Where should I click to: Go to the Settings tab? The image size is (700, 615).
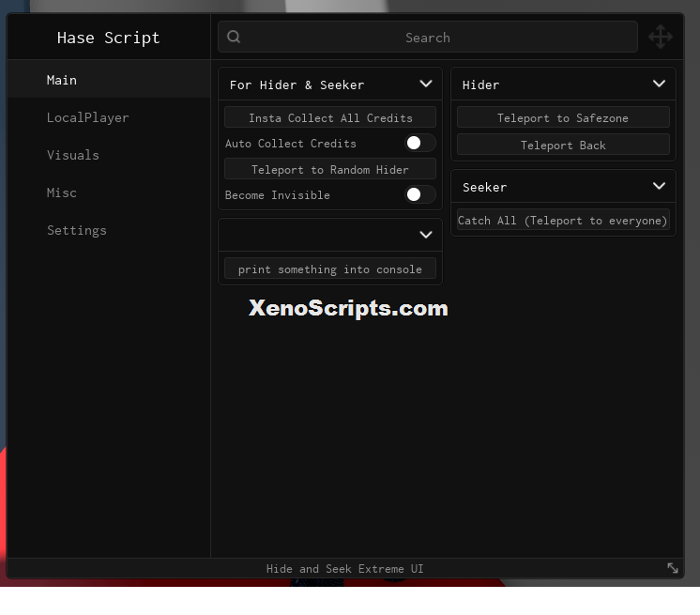[x=77, y=230]
